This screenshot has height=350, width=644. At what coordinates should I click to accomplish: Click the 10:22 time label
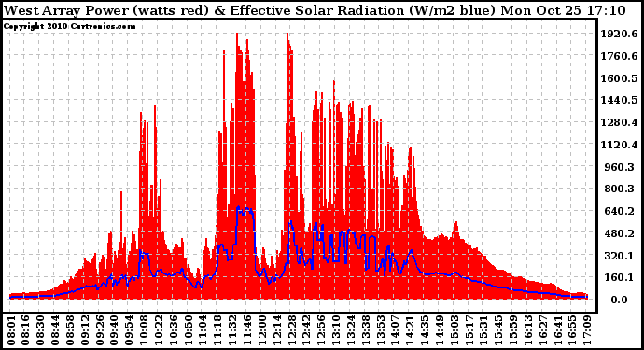[159, 330]
